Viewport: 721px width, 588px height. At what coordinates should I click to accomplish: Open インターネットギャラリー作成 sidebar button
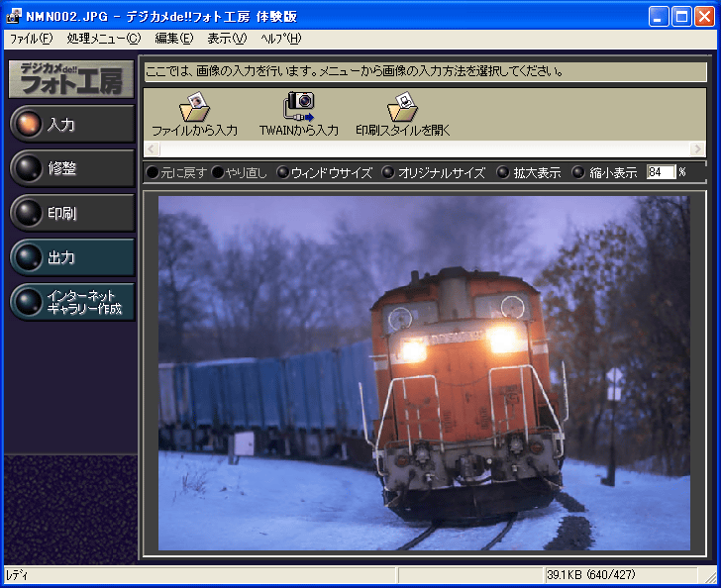pyautogui.click(x=71, y=302)
